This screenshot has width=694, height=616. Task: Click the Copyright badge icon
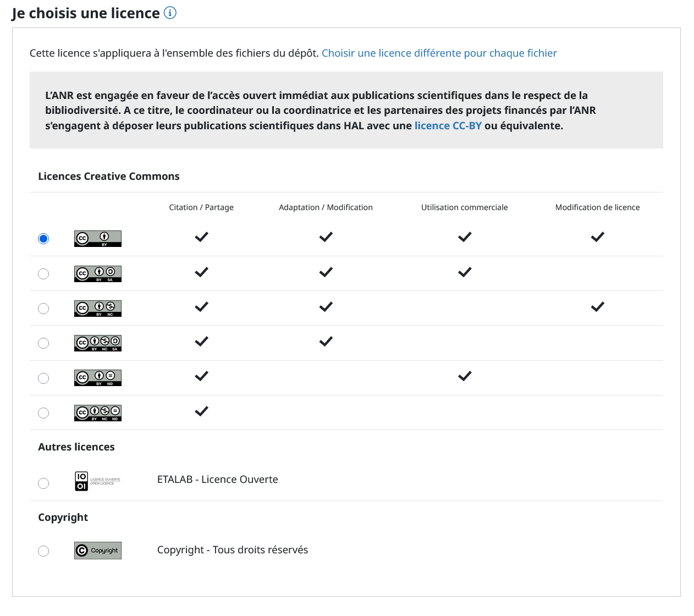98,551
